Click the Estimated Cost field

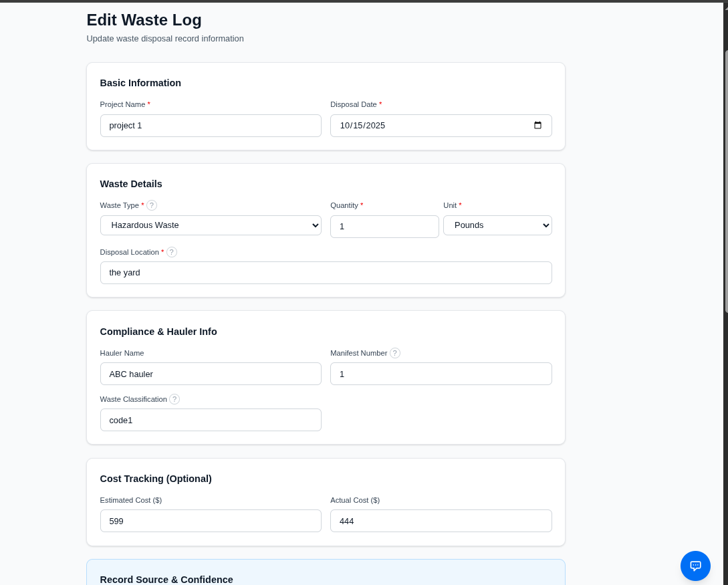211,521
